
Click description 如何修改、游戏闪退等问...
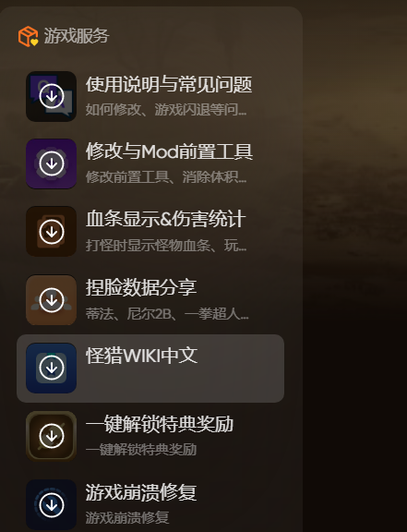coord(166,110)
